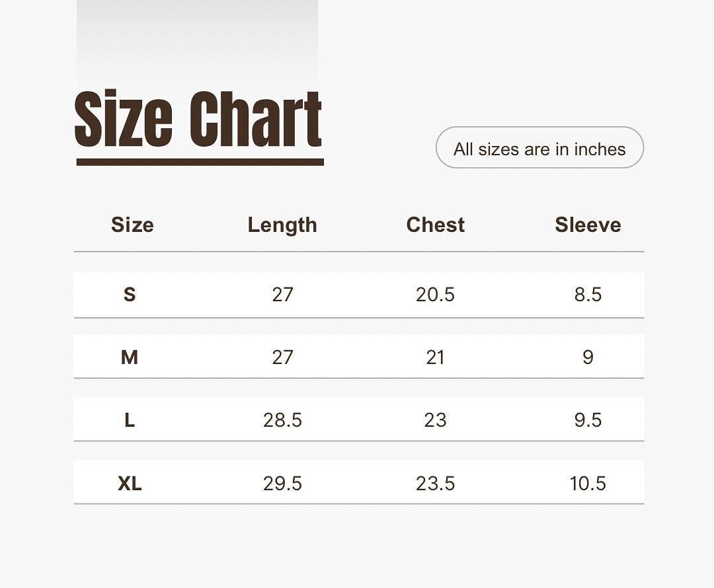Screen dimensions: 714x588
Task: Click the small size length value 27
Action: pyautogui.click(x=282, y=294)
